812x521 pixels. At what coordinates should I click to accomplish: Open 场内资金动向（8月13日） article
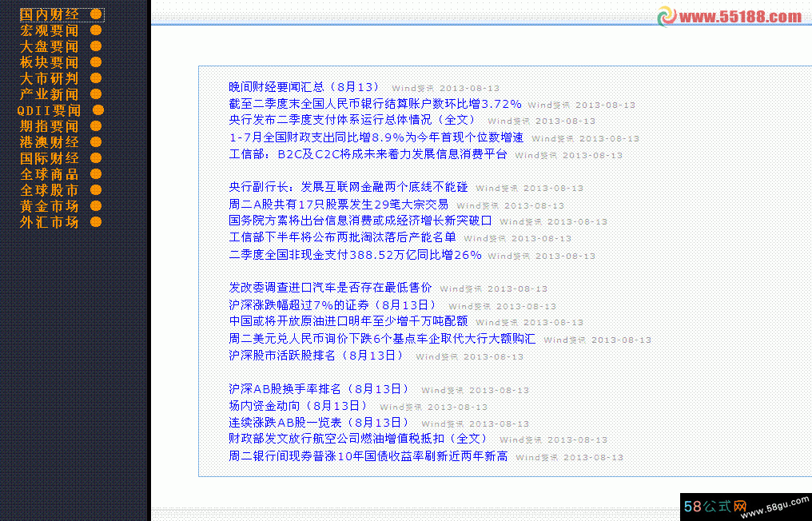click(300, 405)
